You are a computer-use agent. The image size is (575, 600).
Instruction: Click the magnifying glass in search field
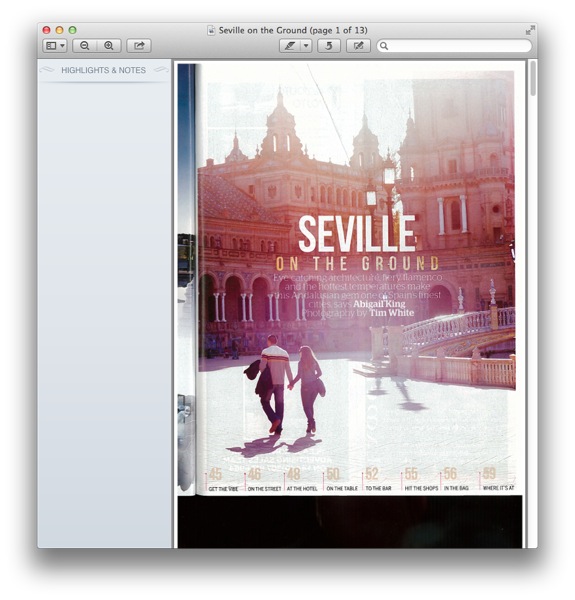tap(384, 46)
